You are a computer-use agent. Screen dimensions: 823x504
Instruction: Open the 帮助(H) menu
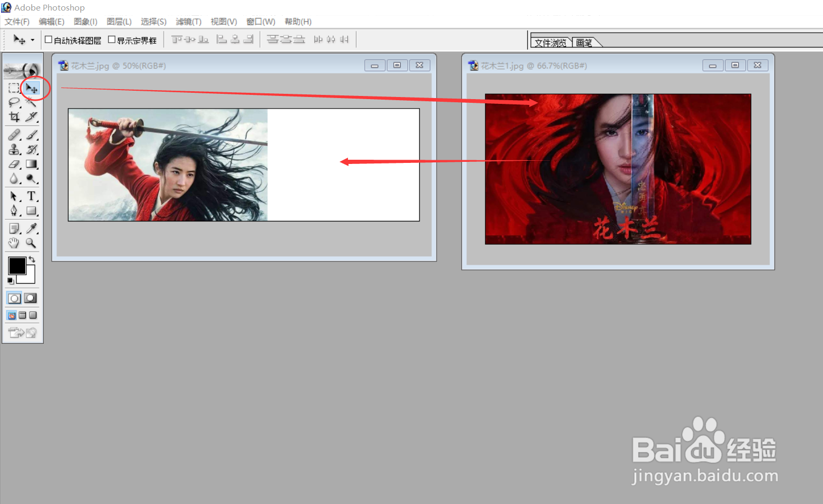click(298, 22)
